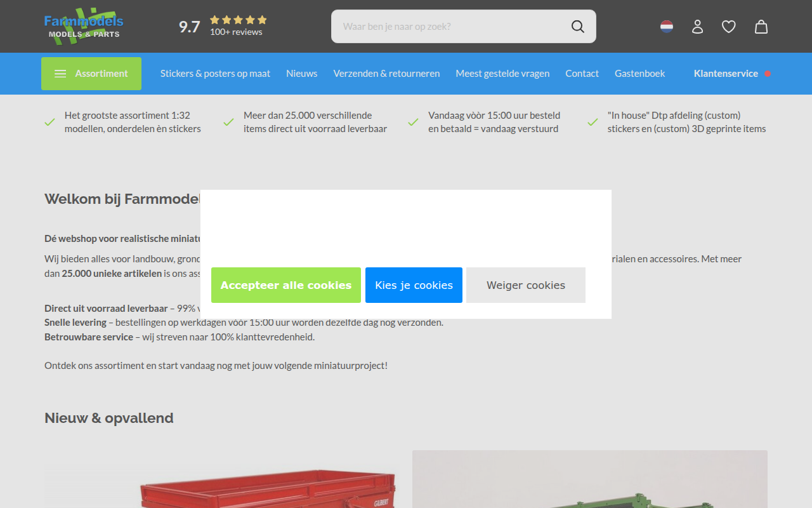Click 'Het grootste assortiment 1:32' text
812x508 pixels.
[128, 116]
